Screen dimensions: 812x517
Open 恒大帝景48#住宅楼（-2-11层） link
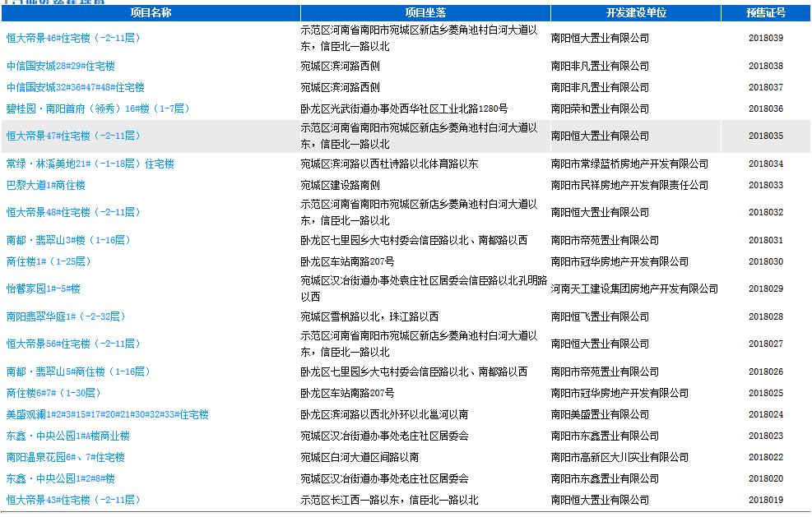click(73, 212)
